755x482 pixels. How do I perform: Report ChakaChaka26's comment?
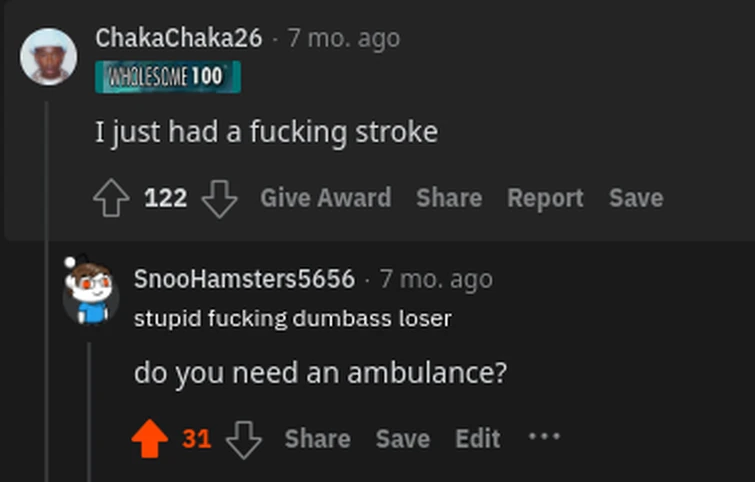[x=545, y=198]
